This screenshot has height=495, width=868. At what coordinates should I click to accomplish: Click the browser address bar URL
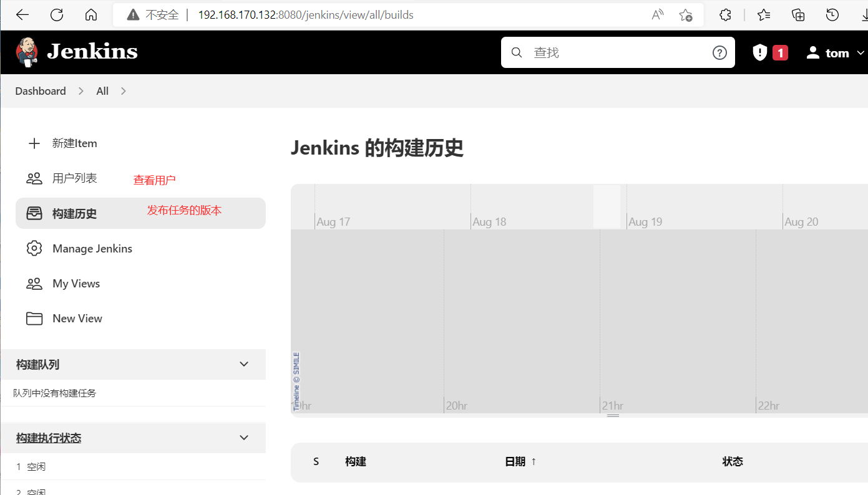click(306, 15)
